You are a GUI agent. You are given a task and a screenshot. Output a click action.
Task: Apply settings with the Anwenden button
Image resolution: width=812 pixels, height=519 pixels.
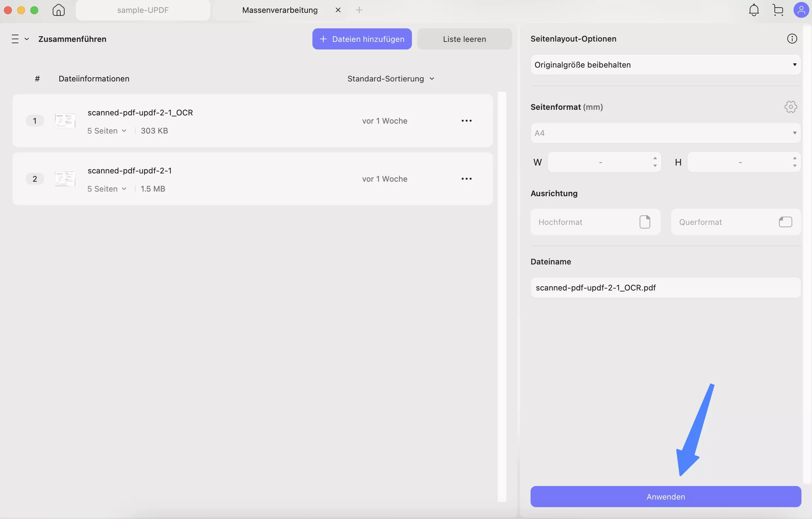(665, 496)
